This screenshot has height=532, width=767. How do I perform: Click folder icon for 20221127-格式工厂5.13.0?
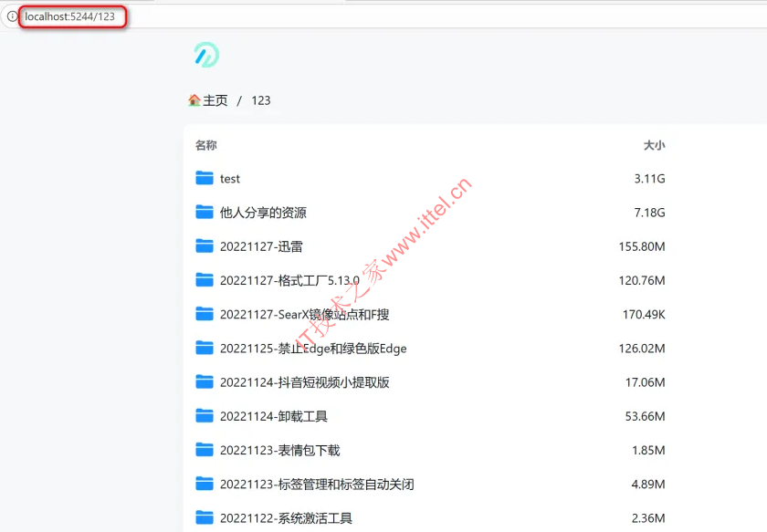tap(205, 280)
